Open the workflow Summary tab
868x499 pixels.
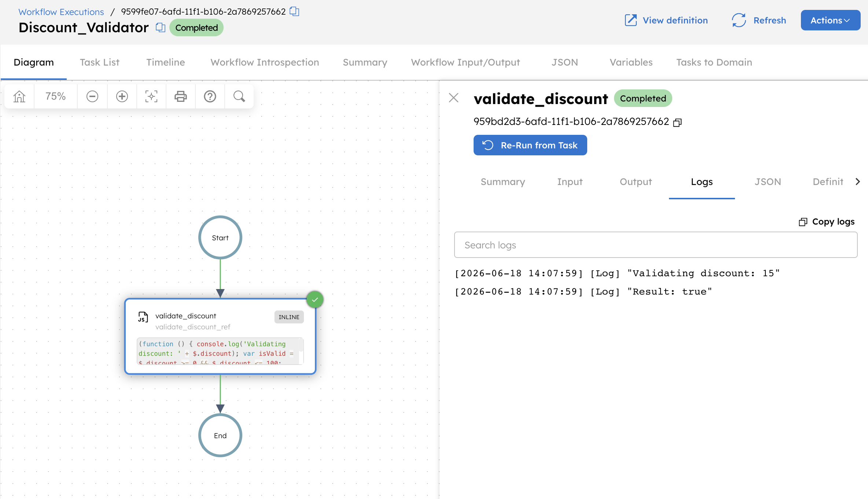(365, 62)
